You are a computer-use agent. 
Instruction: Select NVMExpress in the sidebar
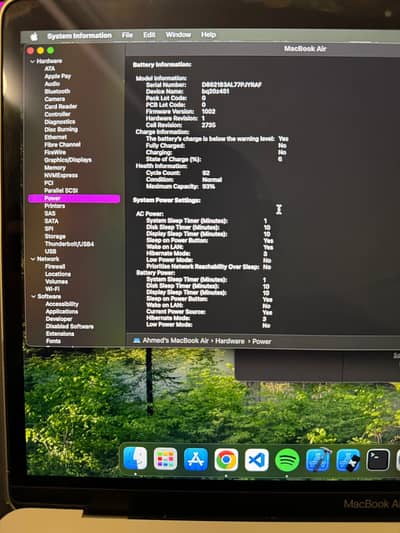[x=61, y=175]
